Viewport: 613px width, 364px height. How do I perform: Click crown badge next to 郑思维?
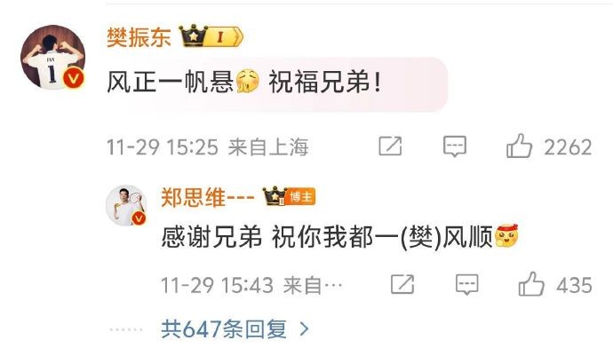(275, 196)
